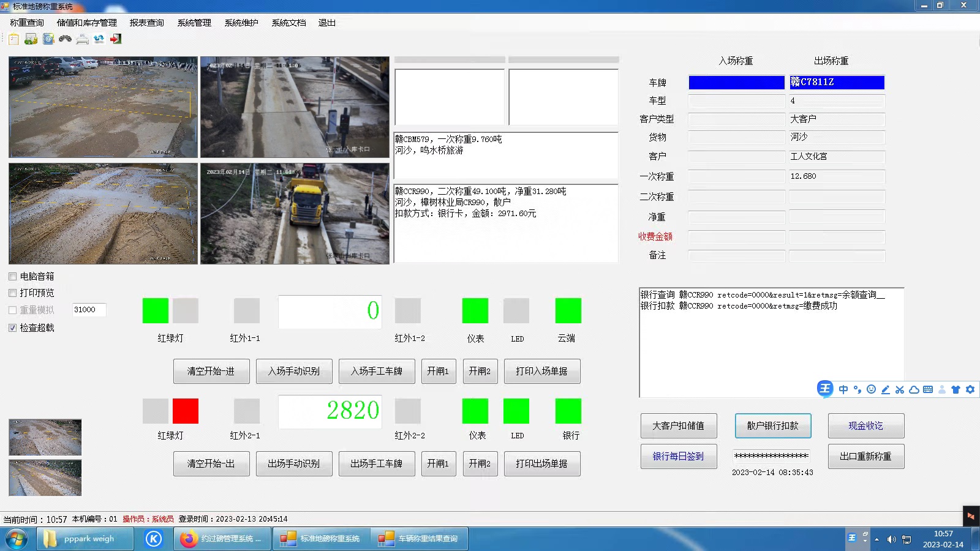980x551 pixels.
Task: Click the clipboard checklist toolbar icon
Action: (13, 39)
